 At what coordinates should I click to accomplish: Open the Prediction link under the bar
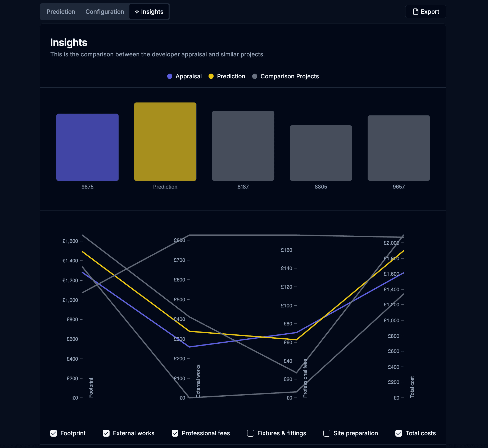(x=165, y=187)
